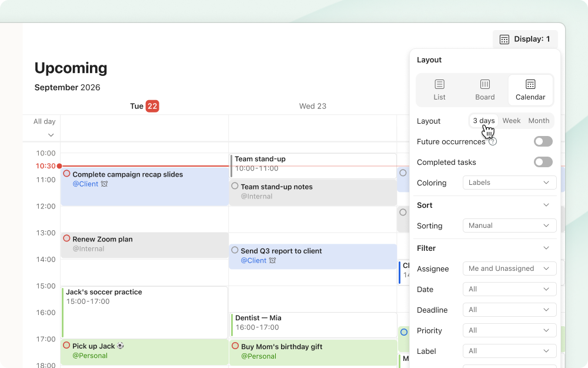Choose the Month calendar view

[539, 121]
